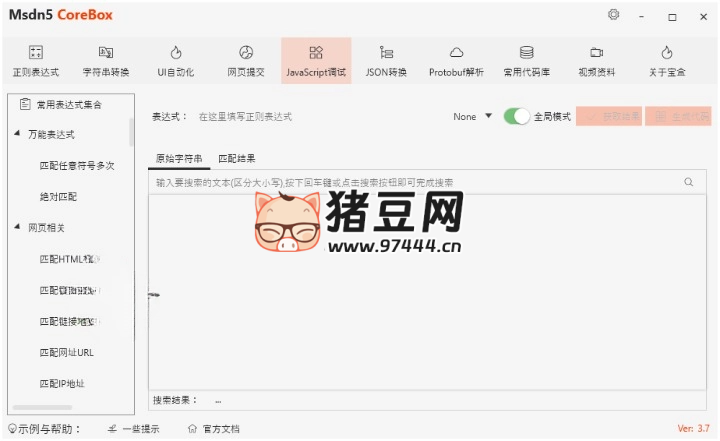
Task: Select the 匹配链接 tree entry
Action: pos(69,322)
